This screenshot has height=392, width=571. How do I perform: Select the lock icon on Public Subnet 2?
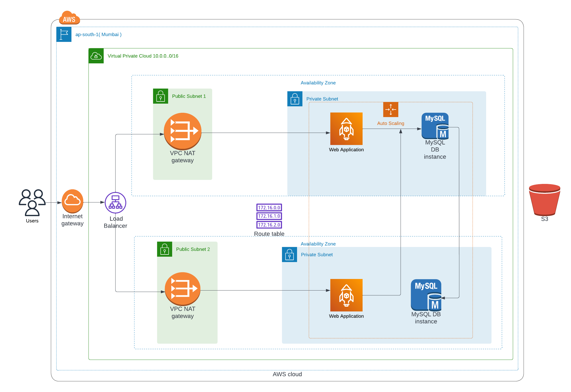click(164, 249)
